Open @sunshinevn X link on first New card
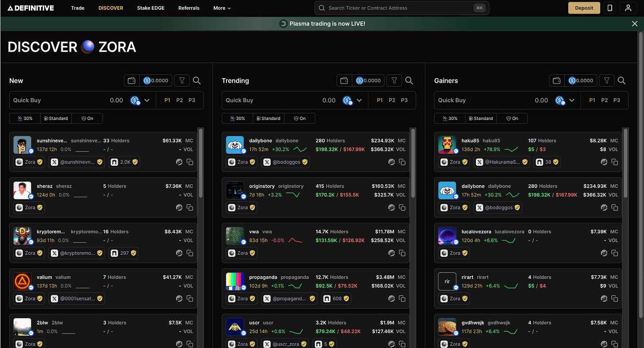 pos(77,162)
